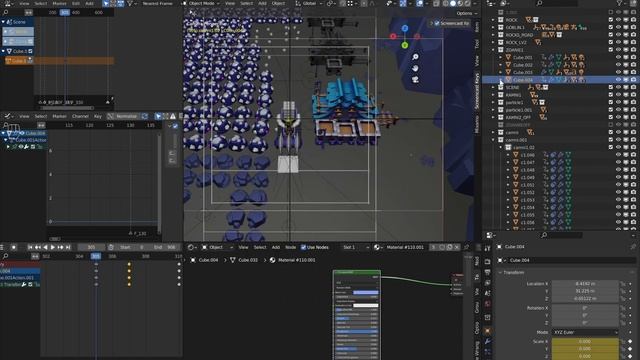Click the new material duplicate icon
Image resolution: width=640 pixels, height=360 pixels.
tap(449, 247)
